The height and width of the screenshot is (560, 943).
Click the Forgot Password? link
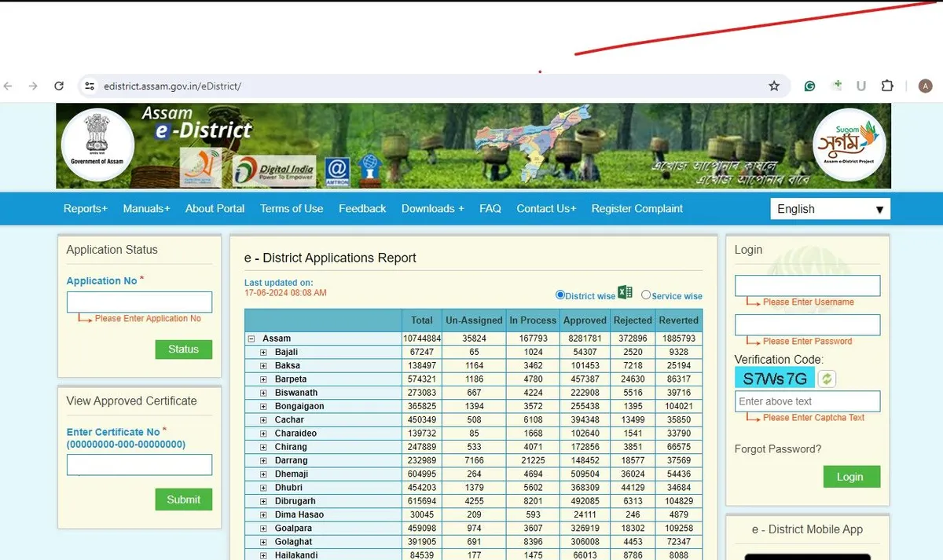point(777,449)
